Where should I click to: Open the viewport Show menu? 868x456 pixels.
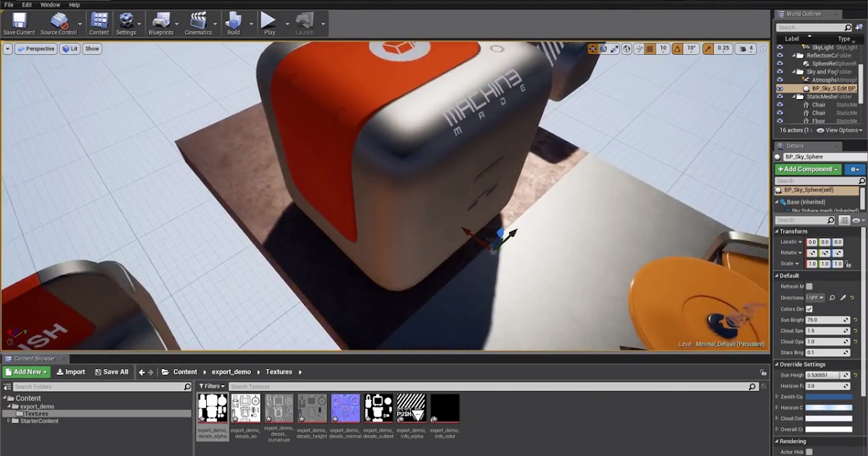92,48
